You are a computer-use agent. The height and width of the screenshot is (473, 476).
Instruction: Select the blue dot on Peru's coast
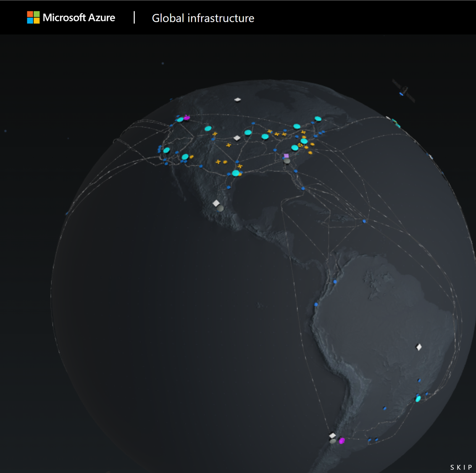point(316,304)
